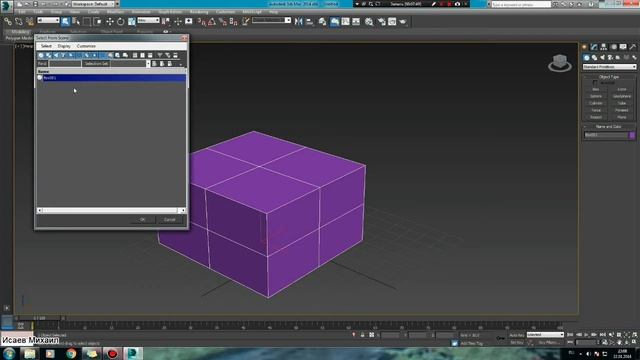Image resolution: width=640 pixels, height=360 pixels.
Task: Open the Customize menu in Select From Scene
Action: click(x=86, y=46)
